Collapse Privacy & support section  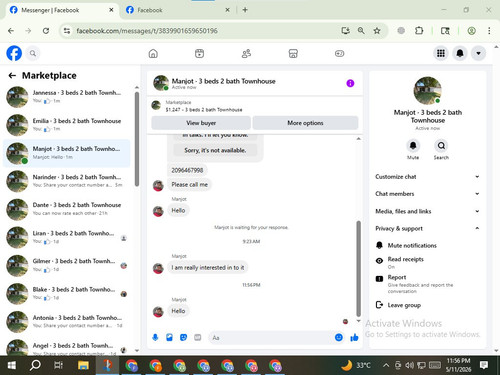click(x=427, y=228)
